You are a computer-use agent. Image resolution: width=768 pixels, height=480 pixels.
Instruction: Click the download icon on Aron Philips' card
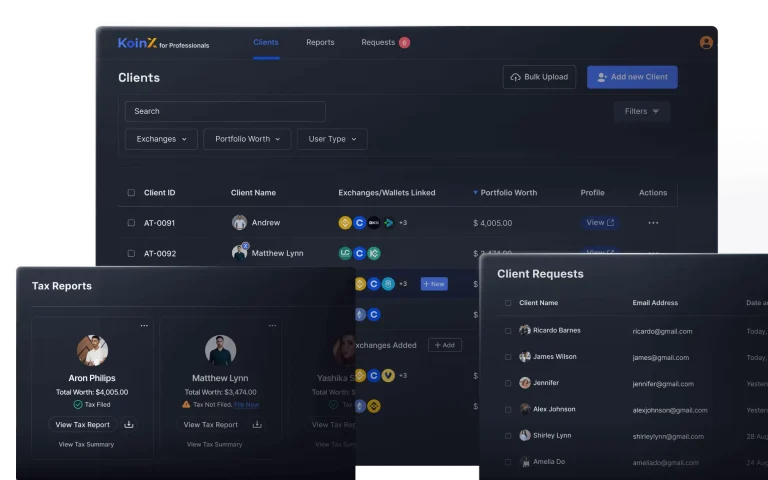click(129, 424)
